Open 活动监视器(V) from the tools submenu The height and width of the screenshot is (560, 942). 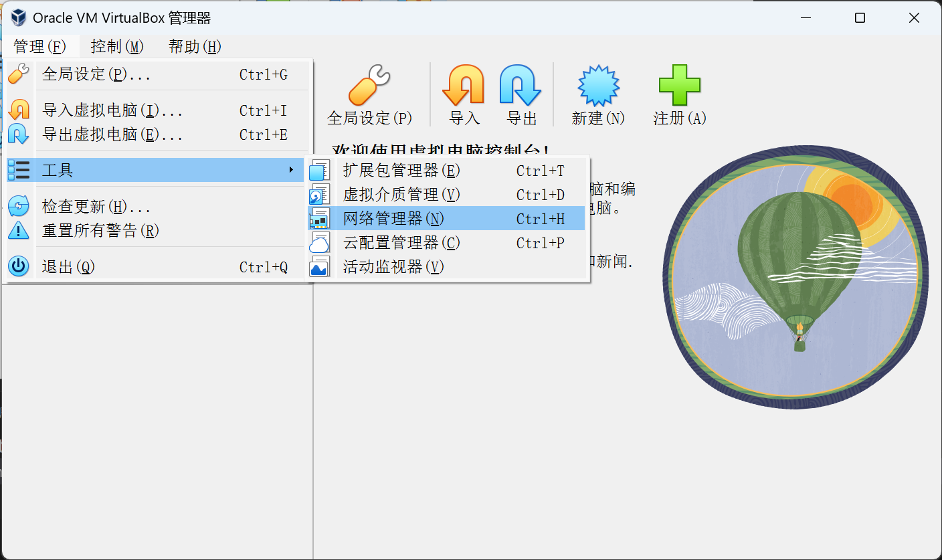click(446, 267)
